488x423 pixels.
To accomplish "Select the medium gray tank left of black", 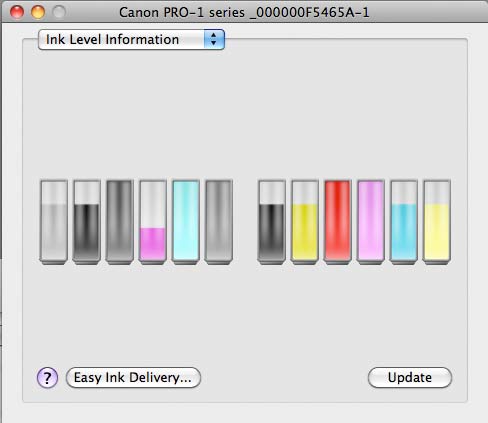I will coord(219,222).
